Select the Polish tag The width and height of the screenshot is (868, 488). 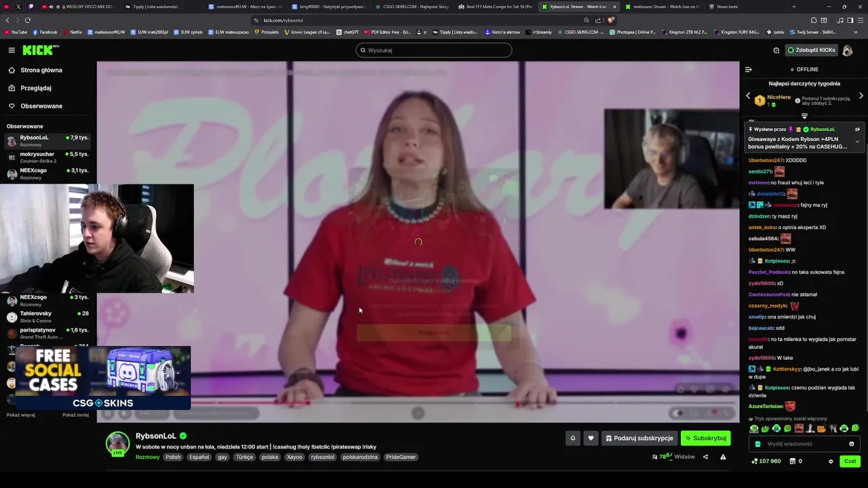(x=173, y=457)
